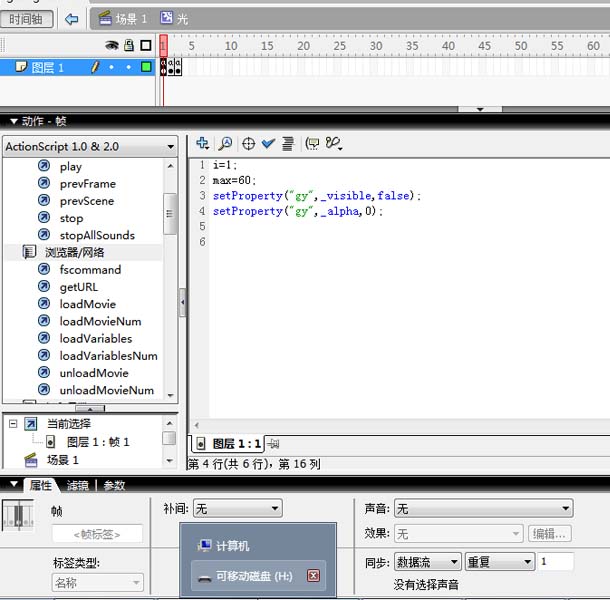The image size is (610, 600).
Task: Click the back arrow next to 时间轴
Action: tap(72, 19)
